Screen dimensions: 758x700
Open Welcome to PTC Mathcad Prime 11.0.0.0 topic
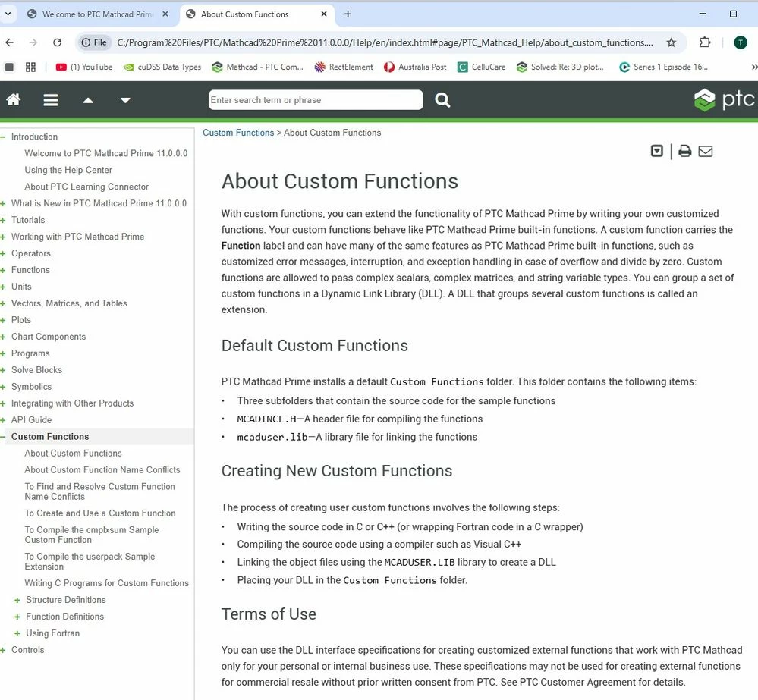(x=106, y=153)
